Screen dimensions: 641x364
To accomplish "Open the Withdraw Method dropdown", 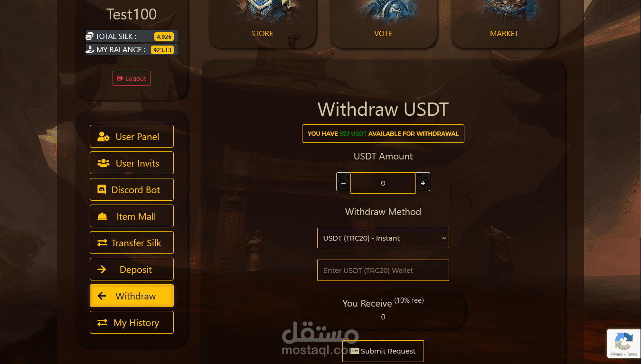I will [x=383, y=238].
